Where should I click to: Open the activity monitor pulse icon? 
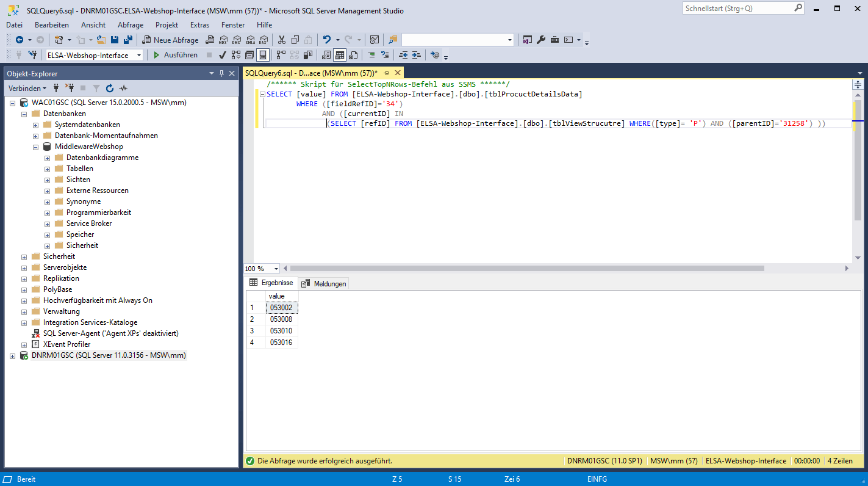pyautogui.click(x=123, y=88)
